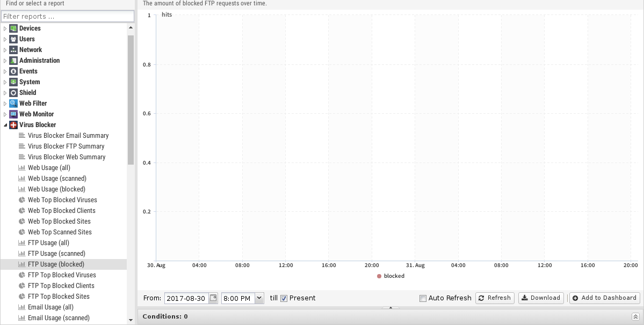Click the chart icon beside Web Usage (scanned)
The image size is (644, 325).
pos(22,178)
